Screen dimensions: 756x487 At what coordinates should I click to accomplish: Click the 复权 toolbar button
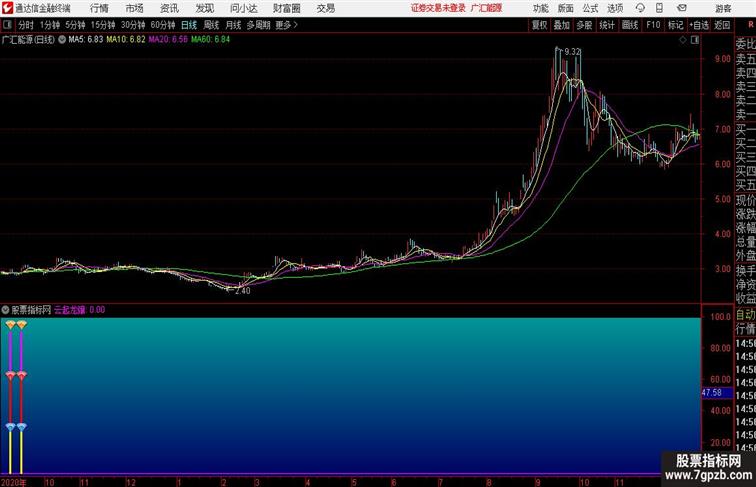[540, 25]
